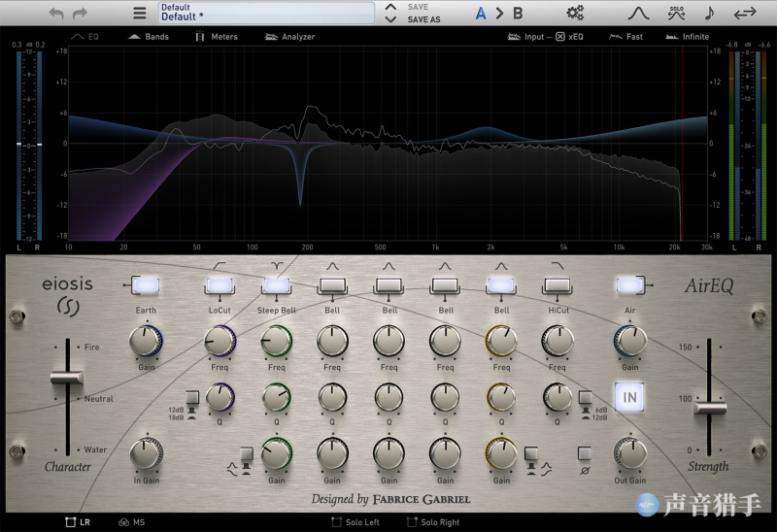Click the LoCut Freq knob
777x532 pixels.
[x=220, y=341]
